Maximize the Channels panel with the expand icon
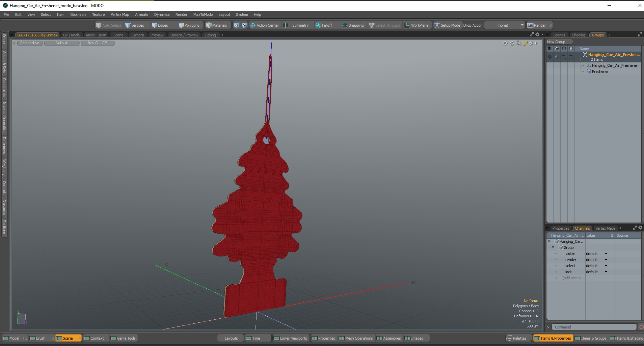644x346 pixels. coord(635,228)
